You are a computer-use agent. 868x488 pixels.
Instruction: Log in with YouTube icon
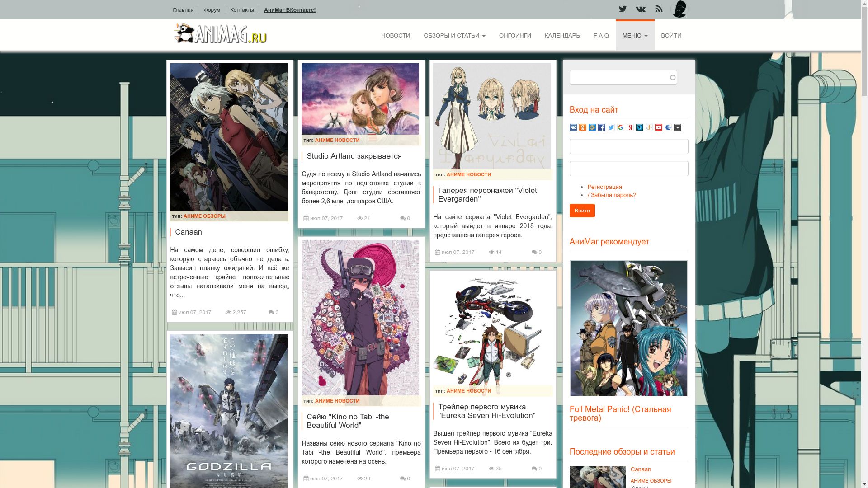tap(659, 127)
